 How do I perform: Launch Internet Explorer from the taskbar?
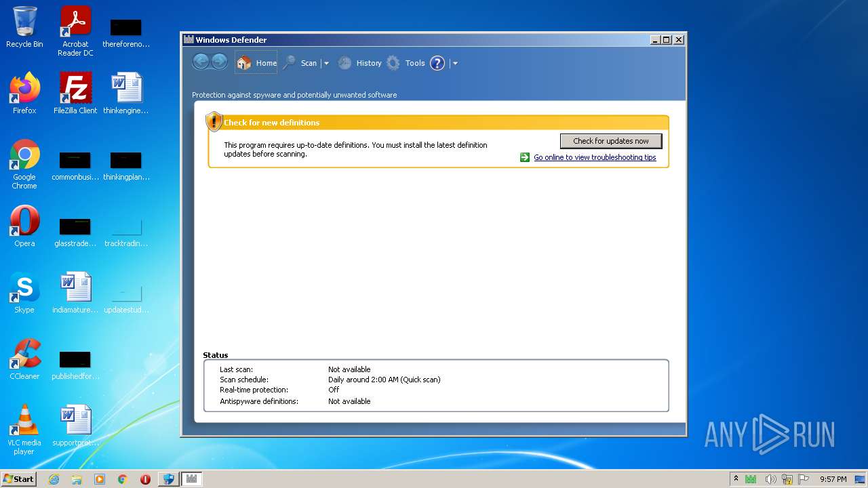coord(54,479)
